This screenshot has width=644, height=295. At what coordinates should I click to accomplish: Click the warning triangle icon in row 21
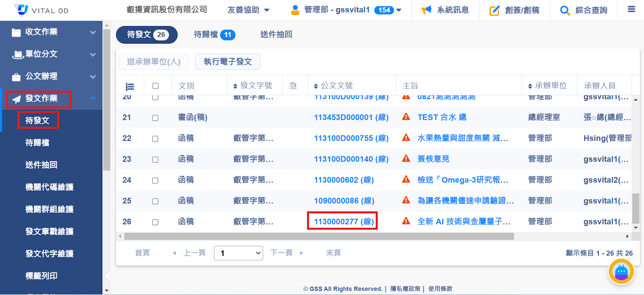406,117
